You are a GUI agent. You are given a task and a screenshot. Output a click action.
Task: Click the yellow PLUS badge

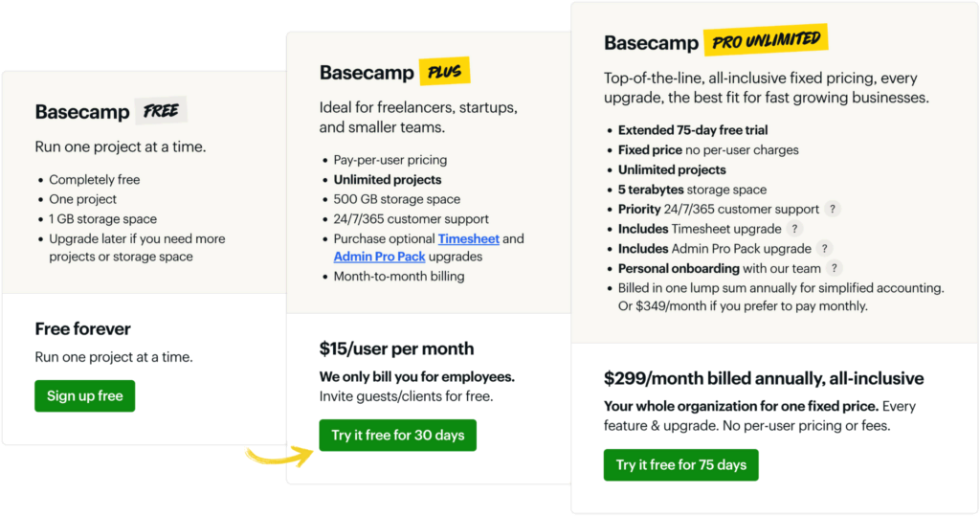coord(445,72)
